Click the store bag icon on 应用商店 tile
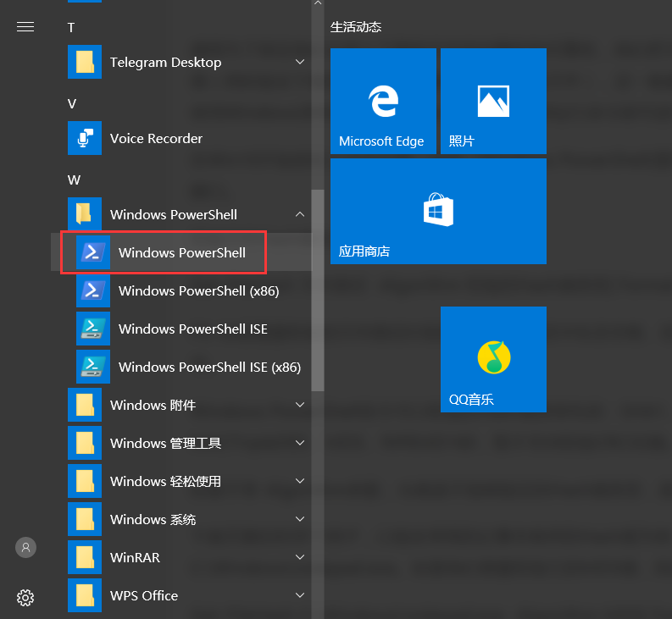 tap(438, 209)
